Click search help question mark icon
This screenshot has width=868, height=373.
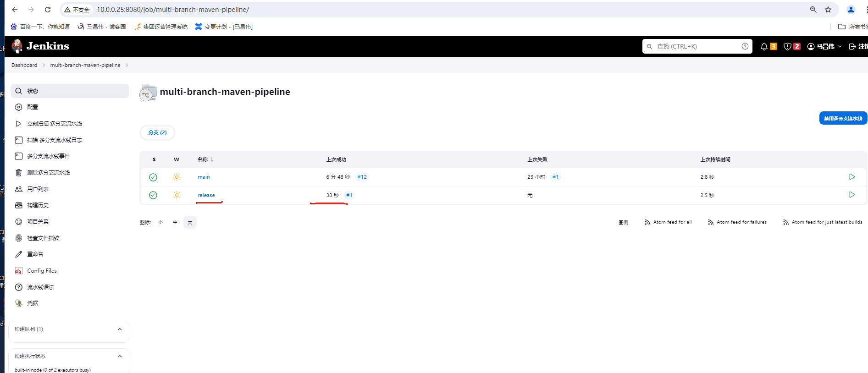(745, 46)
